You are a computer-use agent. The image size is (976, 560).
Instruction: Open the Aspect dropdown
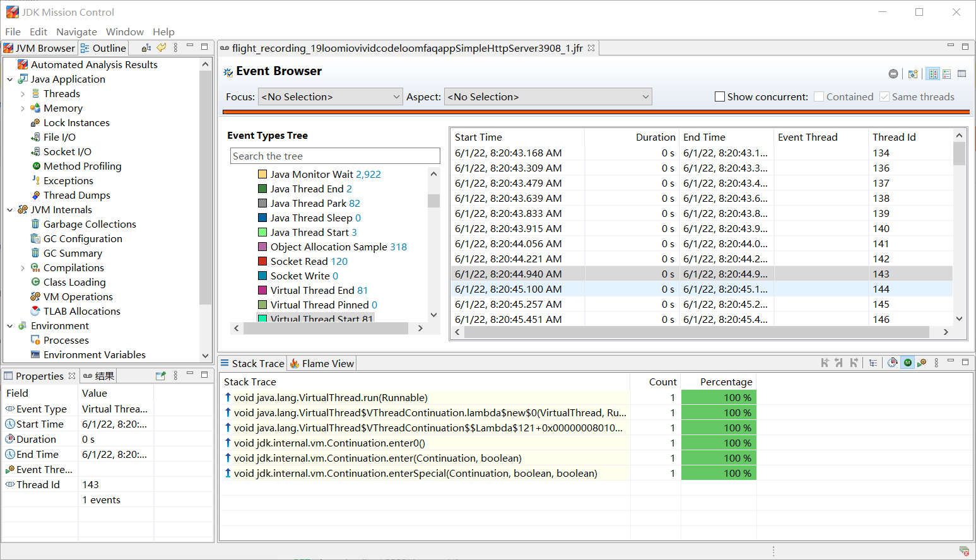coord(548,96)
